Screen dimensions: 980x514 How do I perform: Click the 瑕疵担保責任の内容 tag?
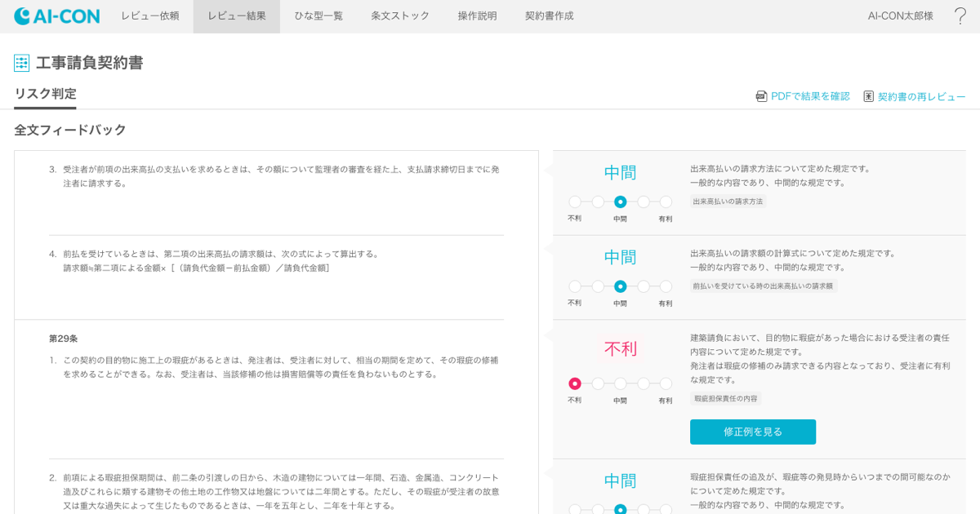pos(725,399)
